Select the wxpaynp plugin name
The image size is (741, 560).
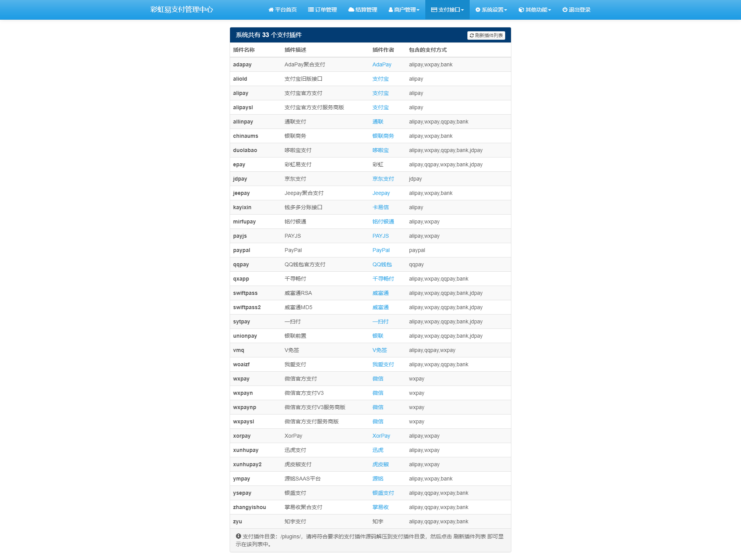245,407
